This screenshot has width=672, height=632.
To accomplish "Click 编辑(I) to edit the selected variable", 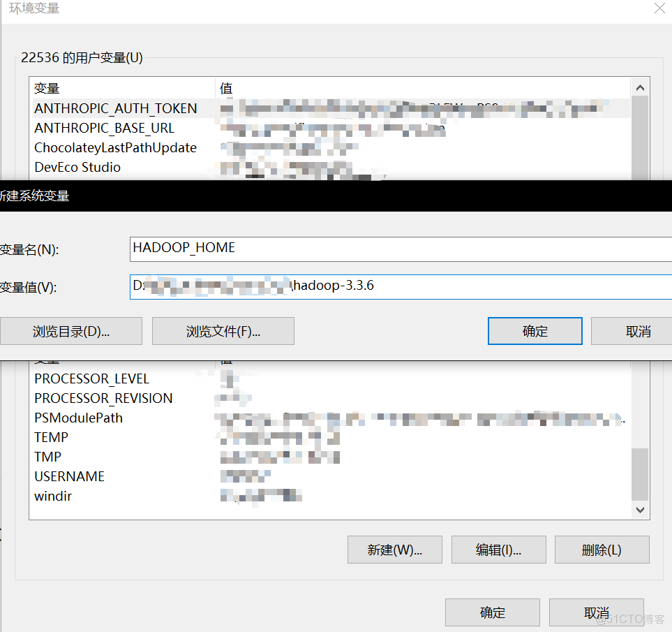I will pyautogui.click(x=498, y=550).
